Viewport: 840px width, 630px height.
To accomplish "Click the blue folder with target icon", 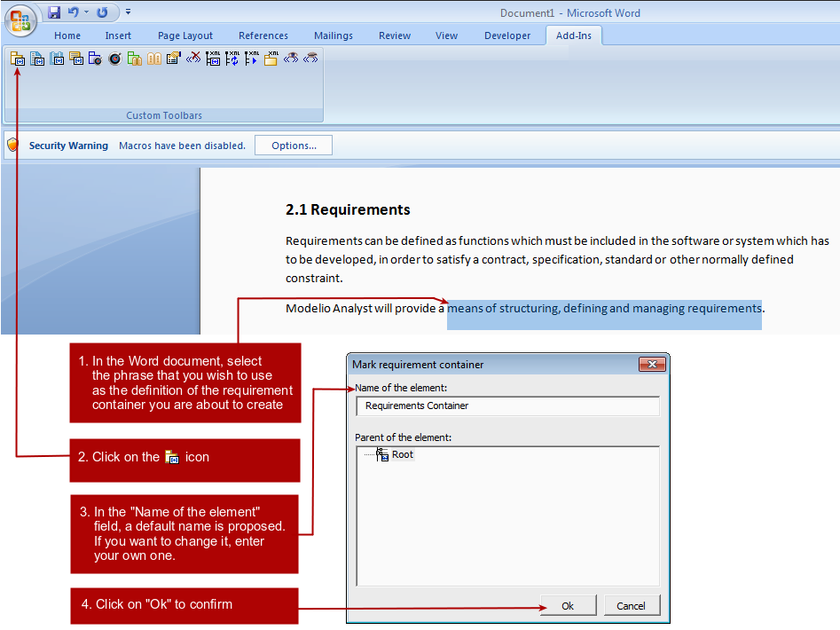I will 96,59.
